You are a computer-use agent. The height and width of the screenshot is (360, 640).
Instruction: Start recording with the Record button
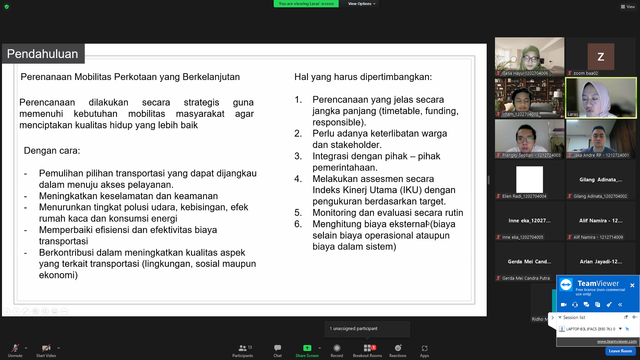click(x=337, y=350)
